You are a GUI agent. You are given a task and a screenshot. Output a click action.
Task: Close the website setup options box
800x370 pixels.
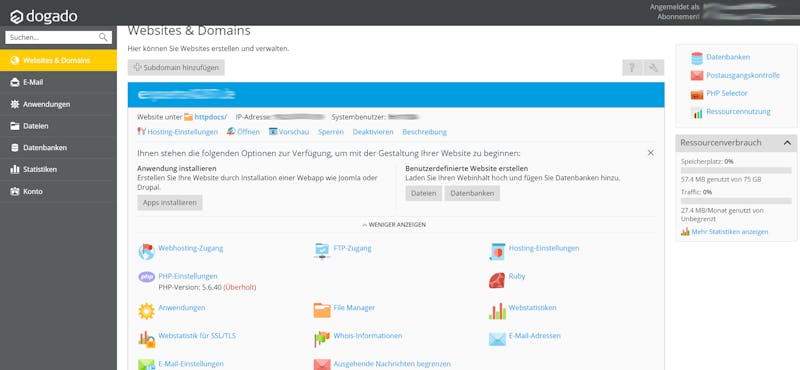pos(651,153)
